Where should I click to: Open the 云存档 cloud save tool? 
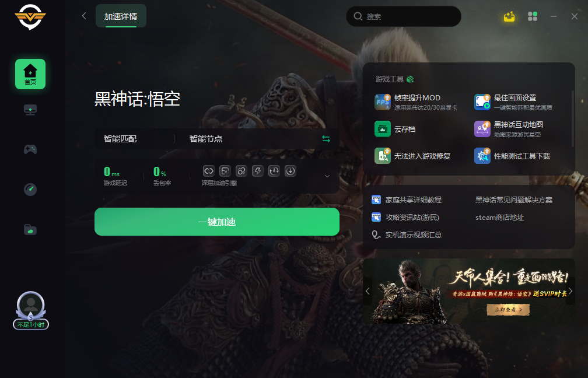pos(395,129)
